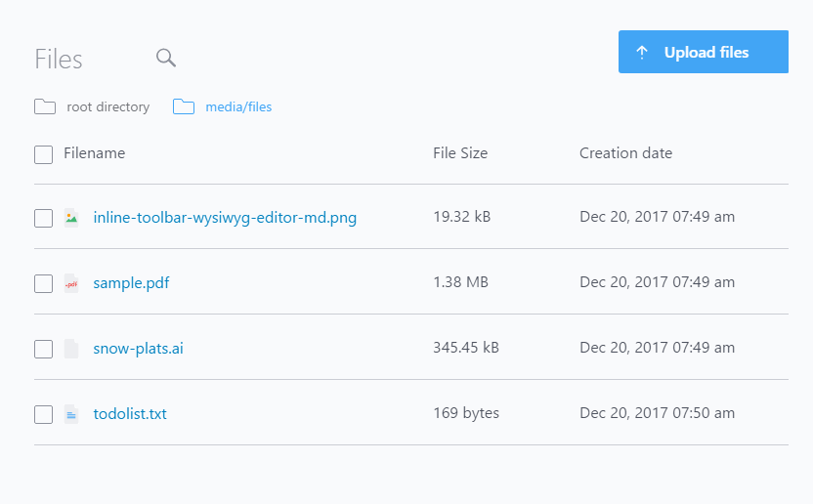Click the search magnifier icon
Image resolution: width=813 pixels, height=504 pixels.
(166, 59)
